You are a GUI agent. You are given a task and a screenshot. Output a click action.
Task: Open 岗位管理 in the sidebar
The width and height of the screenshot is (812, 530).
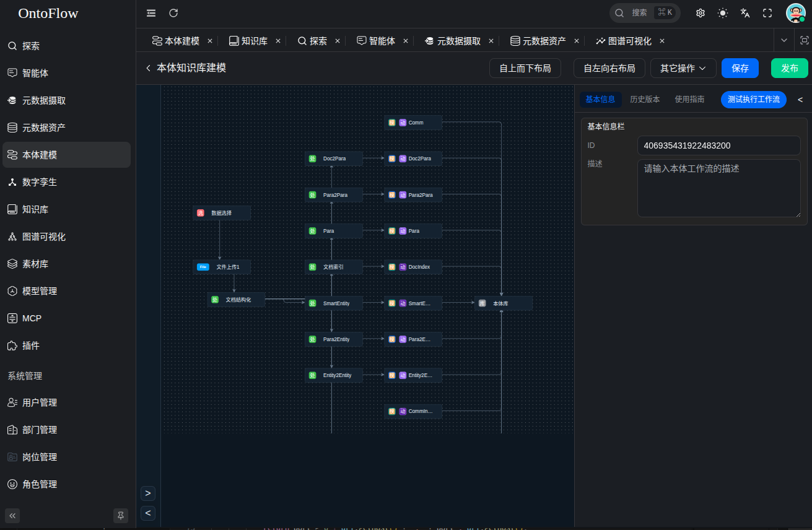point(66,457)
